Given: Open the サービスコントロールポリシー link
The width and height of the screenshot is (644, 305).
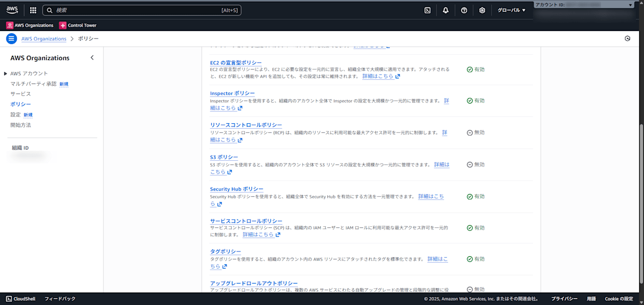Looking at the screenshot, I should [x=246, y=221].
